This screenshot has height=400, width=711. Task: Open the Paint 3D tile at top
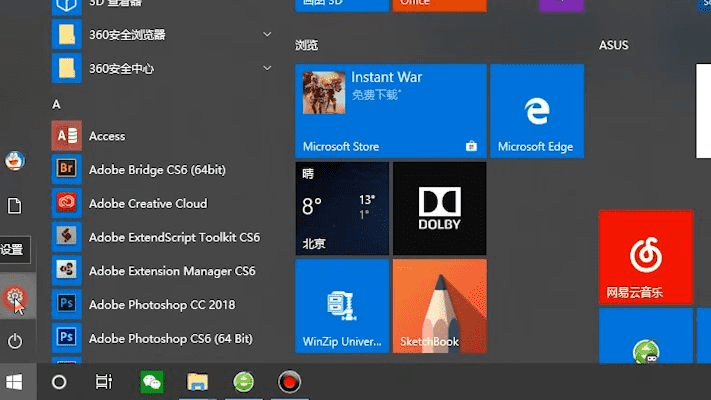(x=342, y=5)
